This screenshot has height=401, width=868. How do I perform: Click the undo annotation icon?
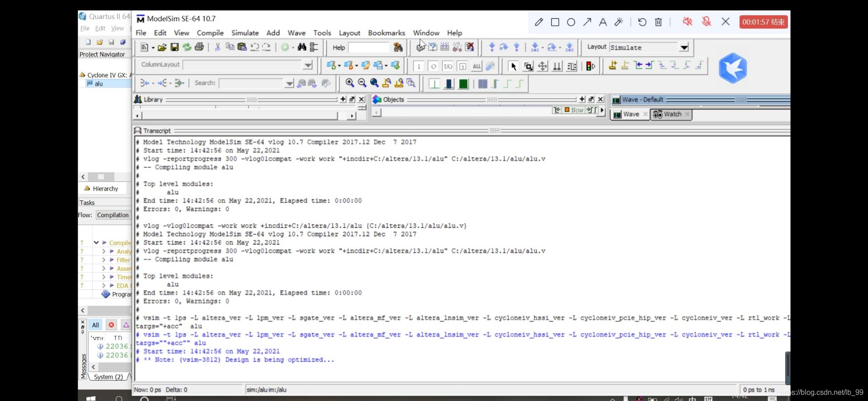tap(642, 22)
